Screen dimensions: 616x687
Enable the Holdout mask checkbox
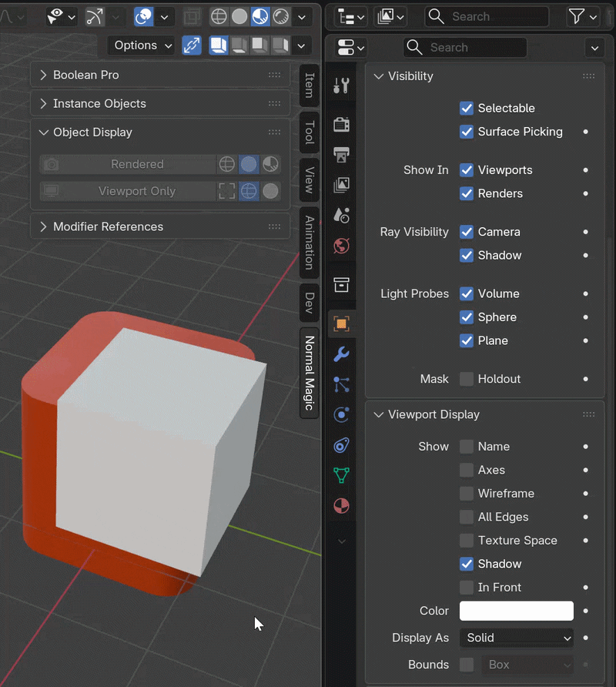click(467, 379)
